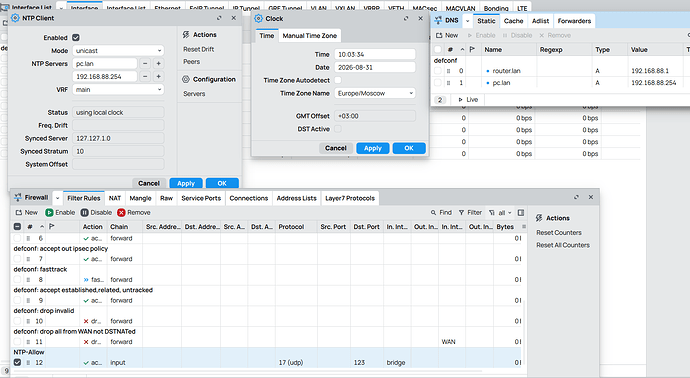The width and height of the screenshot is (690, 378).
Task: Sort Firewall table by # column arrow
Action: [x=42, y=227]
